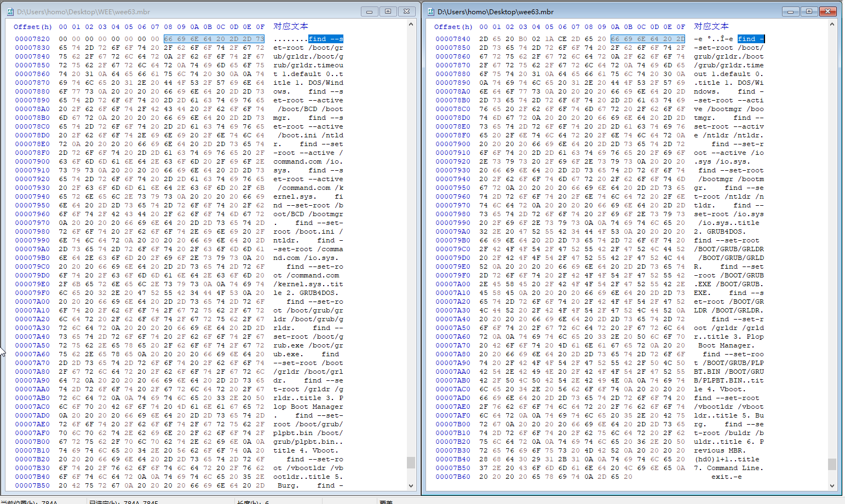
Task: Click the text 'ot /command.com' in the left window
Action: coord(306,275)
